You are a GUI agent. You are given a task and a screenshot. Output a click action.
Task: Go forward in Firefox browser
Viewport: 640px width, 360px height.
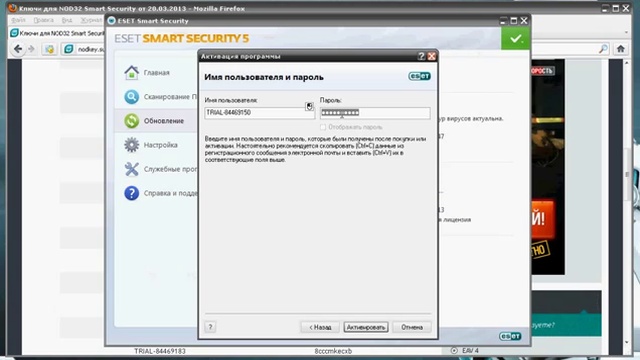point(31,49)
